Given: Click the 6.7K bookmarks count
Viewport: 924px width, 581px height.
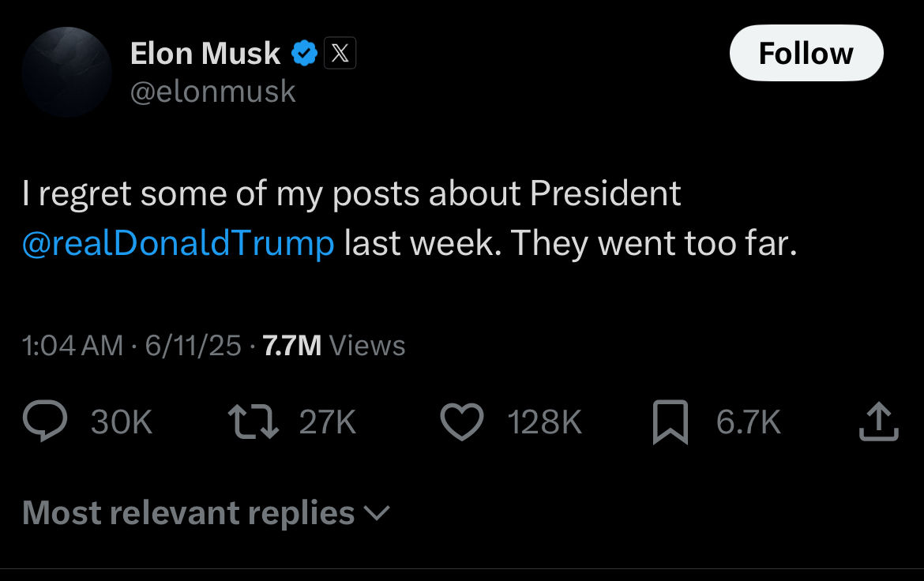Looking at the screenshot, I should 748,422.
